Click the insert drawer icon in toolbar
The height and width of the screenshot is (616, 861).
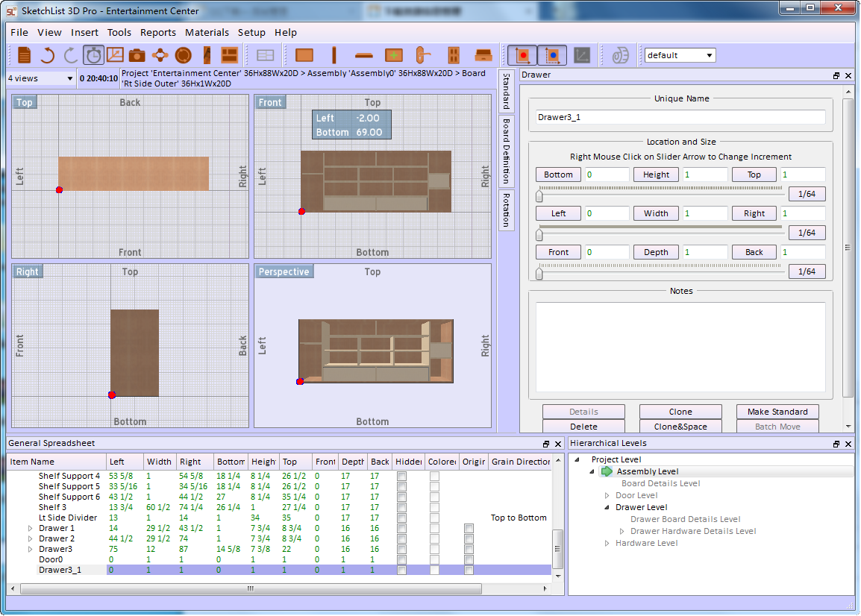click(483, 55)
